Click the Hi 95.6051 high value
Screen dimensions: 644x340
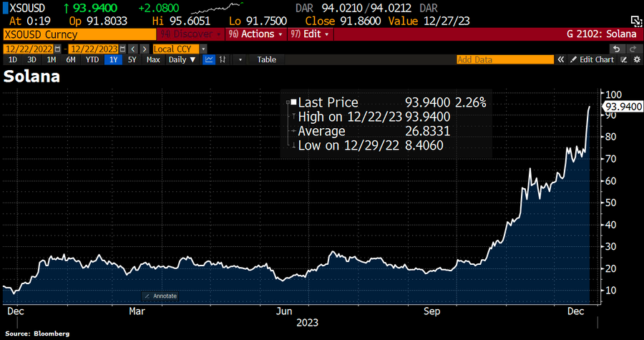(x=181, y=21)
